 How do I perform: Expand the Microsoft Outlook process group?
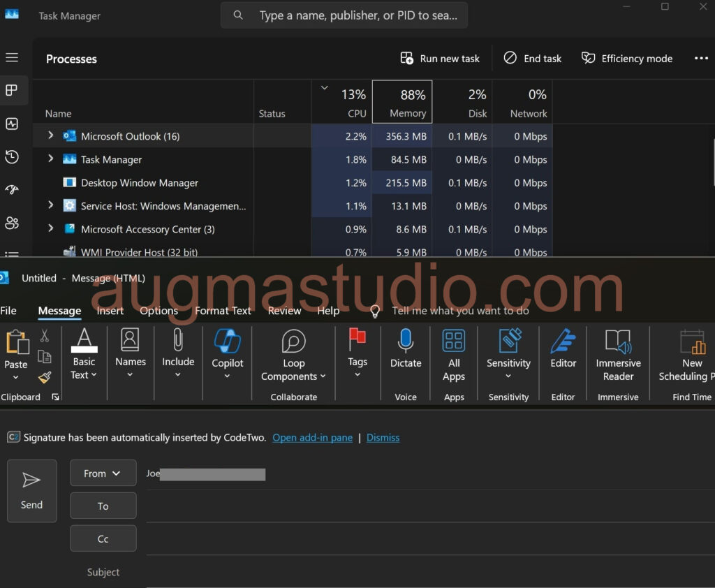click(50, 136)
